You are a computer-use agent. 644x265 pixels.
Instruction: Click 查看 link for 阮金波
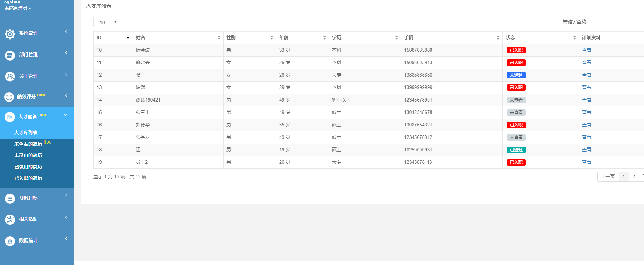click(586, 50)
